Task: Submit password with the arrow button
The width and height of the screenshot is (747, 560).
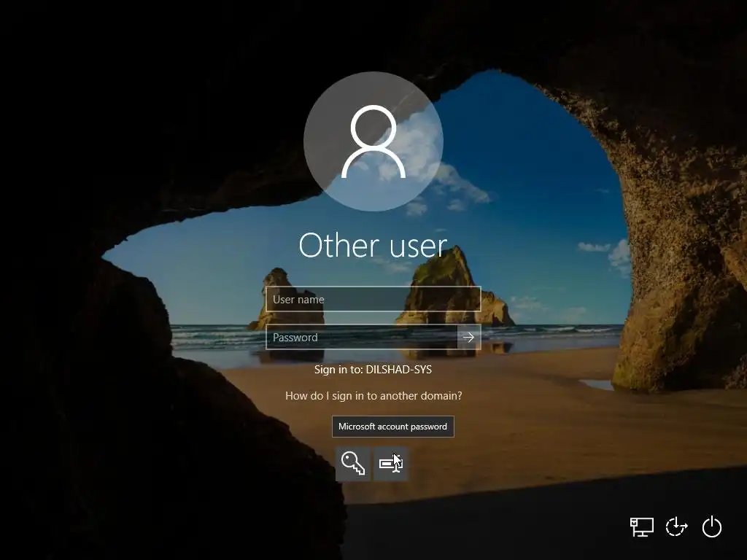Action: 469,337
